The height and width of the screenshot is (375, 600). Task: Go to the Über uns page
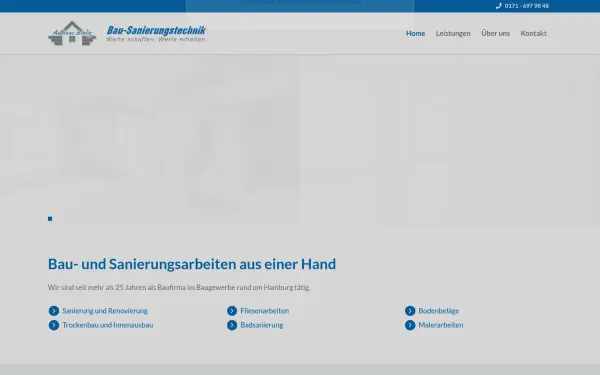[x=495, y=33]
